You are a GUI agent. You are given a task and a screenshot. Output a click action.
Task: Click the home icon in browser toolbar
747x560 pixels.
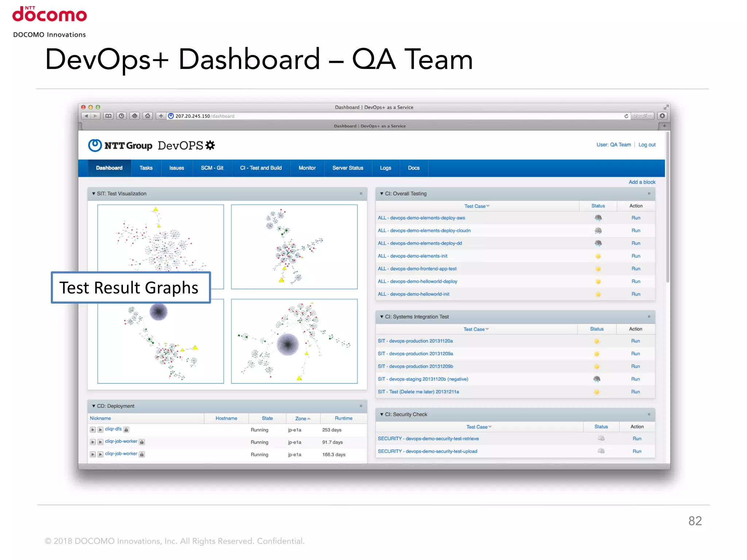148,116
